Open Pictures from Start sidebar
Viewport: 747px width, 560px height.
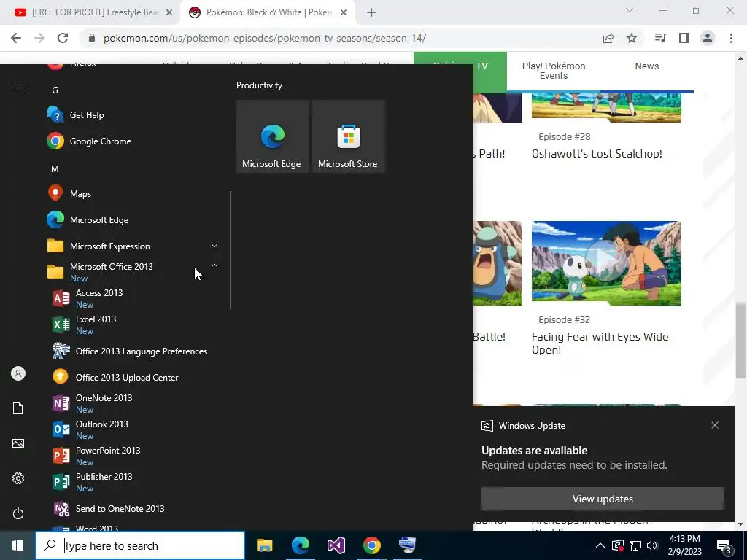18,443
